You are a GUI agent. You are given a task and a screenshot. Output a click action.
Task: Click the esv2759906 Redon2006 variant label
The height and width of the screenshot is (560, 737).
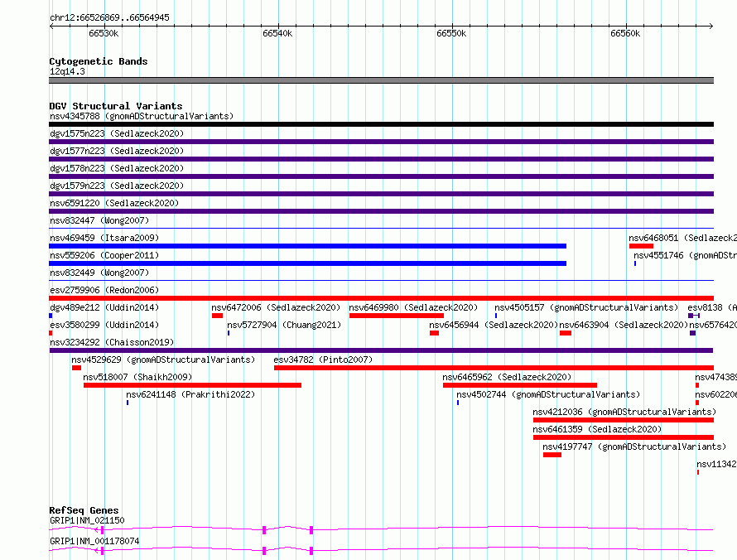point(104,290)
